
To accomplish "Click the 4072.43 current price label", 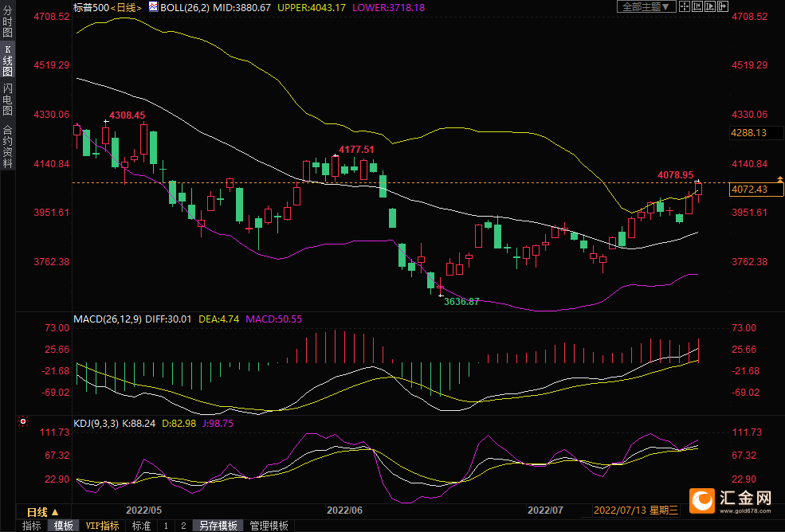I will pos(756,190).
